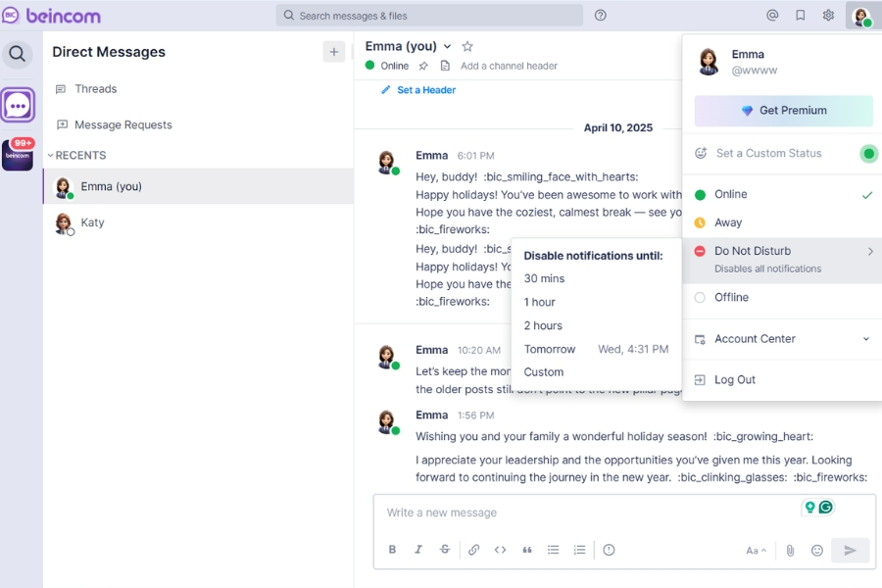This screenshot has height=588, width=882.
Task: Click the 10:20 AM message timestamp
Action: click(x=478, y=350)
